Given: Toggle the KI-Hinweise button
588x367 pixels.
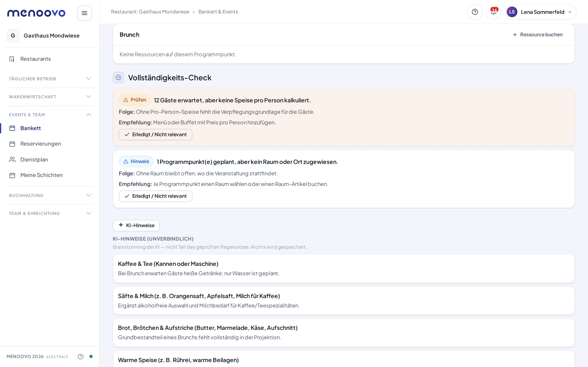Looking at the screenshot, I should click(136, 226).
